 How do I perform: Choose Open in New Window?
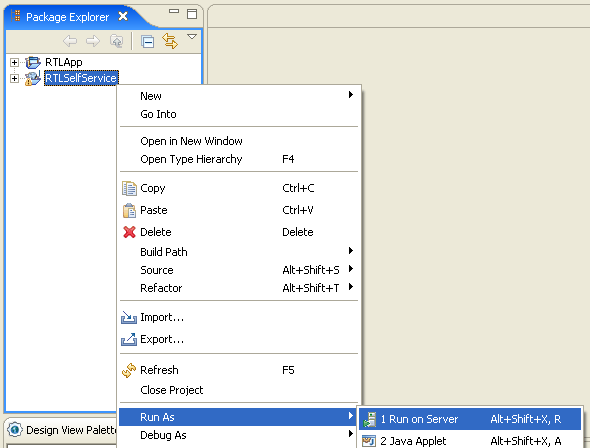click(238, 141)
